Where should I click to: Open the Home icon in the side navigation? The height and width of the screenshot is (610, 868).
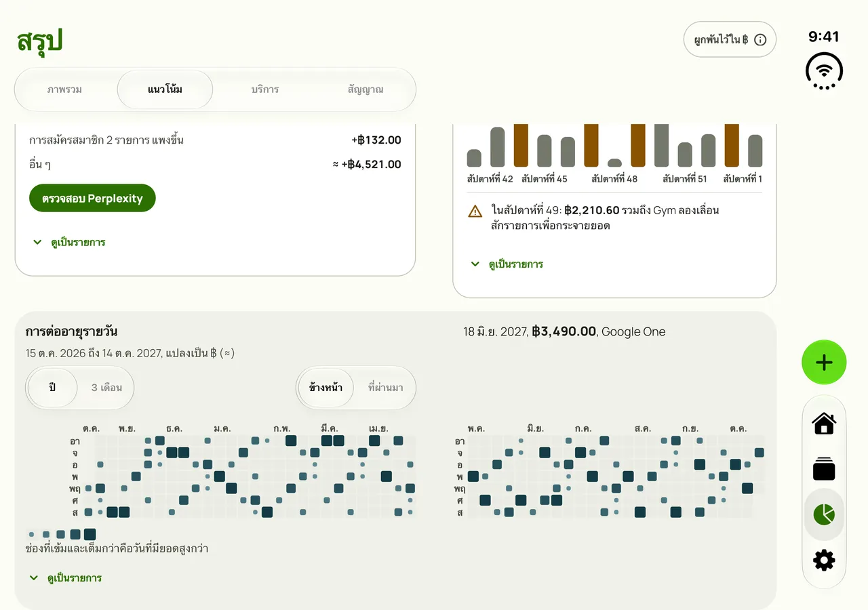[x=824, y=424]
